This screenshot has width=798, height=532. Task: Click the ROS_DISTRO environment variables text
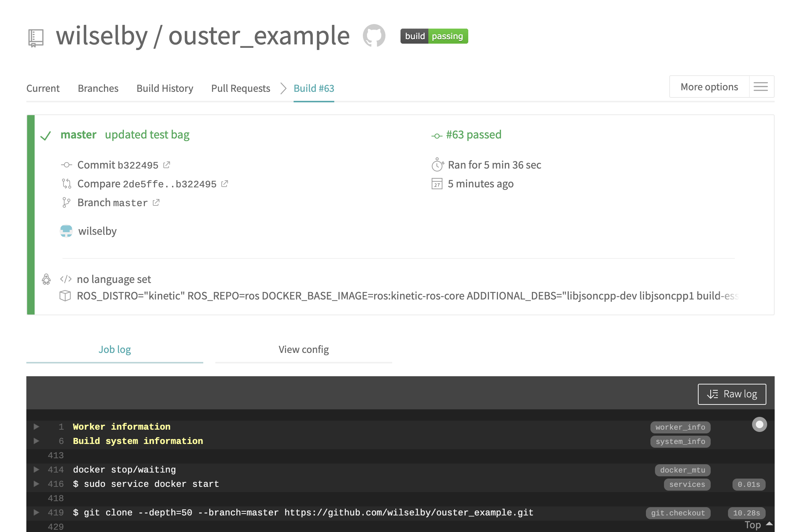408,296
